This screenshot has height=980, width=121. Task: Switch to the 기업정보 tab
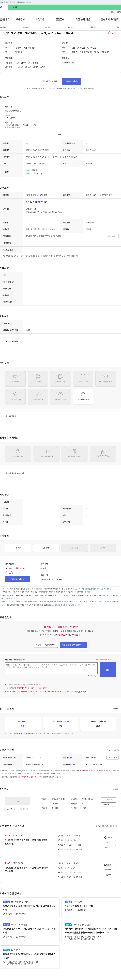tap(116, 27)
